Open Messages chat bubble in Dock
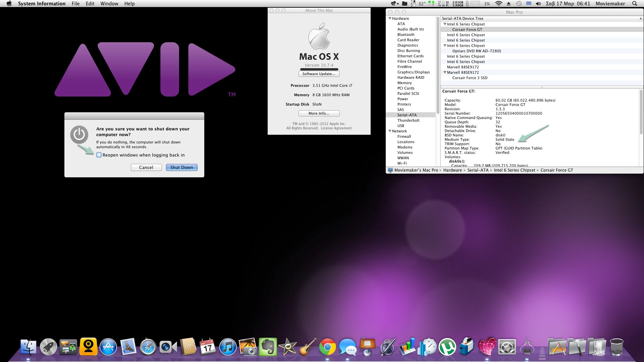The width and height of the screenshot is (644, 362). tap(347, 347)
